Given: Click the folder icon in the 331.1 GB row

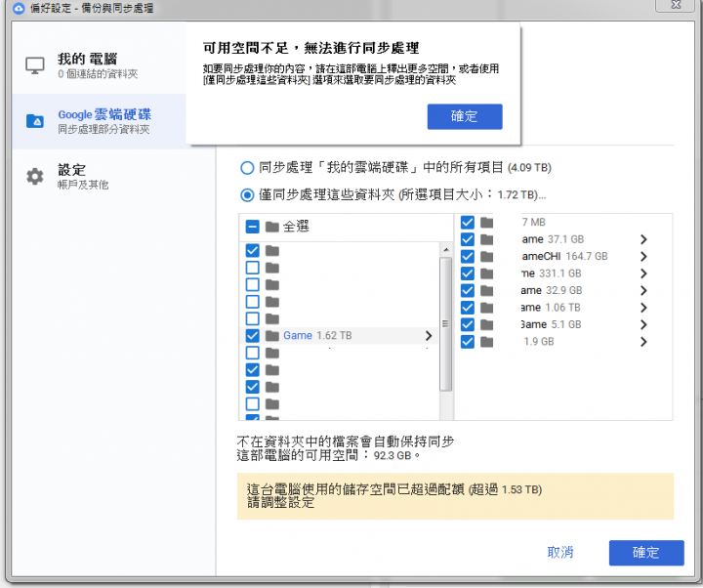Looking at the screenshot, I should coord(486,273).
